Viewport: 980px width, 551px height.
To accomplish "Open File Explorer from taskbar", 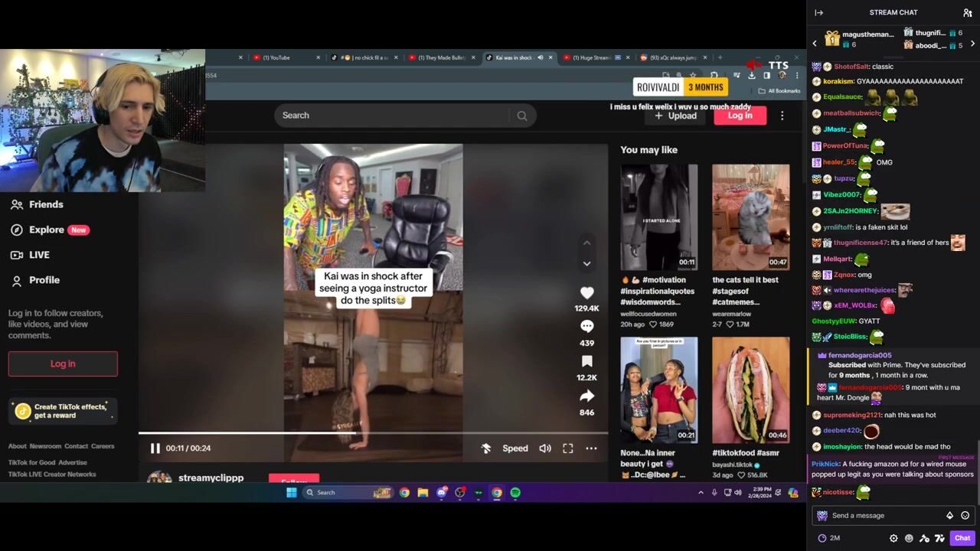I will point(423,493).
